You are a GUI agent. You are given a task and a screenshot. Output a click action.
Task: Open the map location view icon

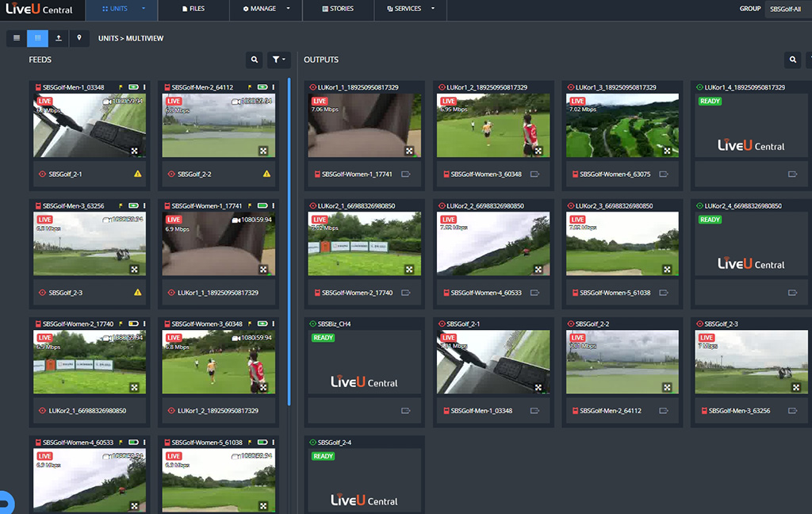pos(79,38)
